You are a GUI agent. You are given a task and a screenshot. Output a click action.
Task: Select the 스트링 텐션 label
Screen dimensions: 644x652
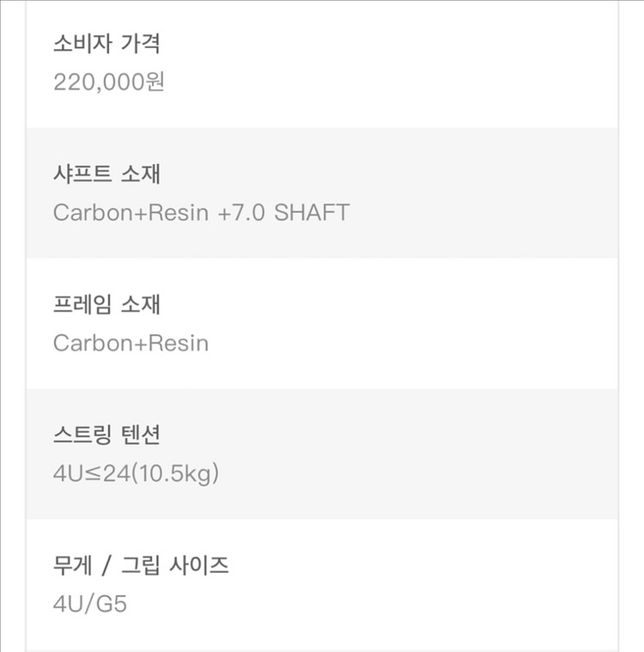(106, 435)
